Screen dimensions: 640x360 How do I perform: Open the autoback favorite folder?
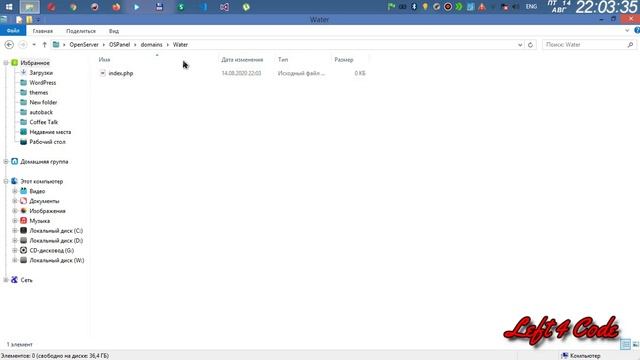click(x=41, y=112)
